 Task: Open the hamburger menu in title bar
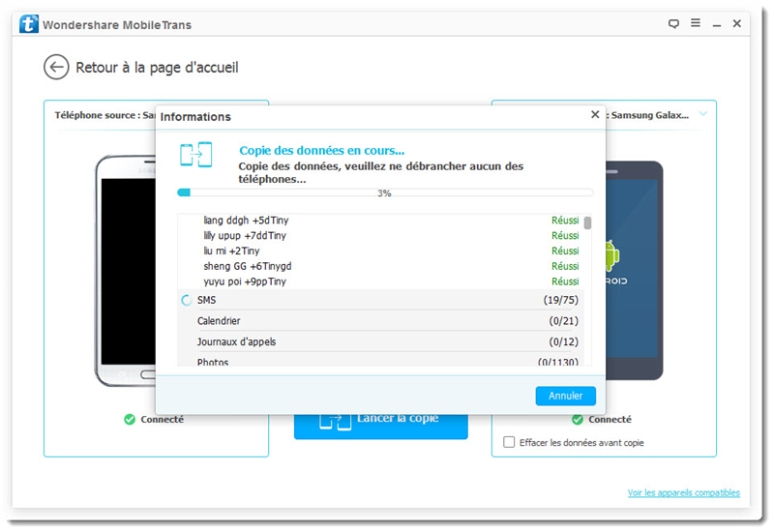tap(696, 22)
